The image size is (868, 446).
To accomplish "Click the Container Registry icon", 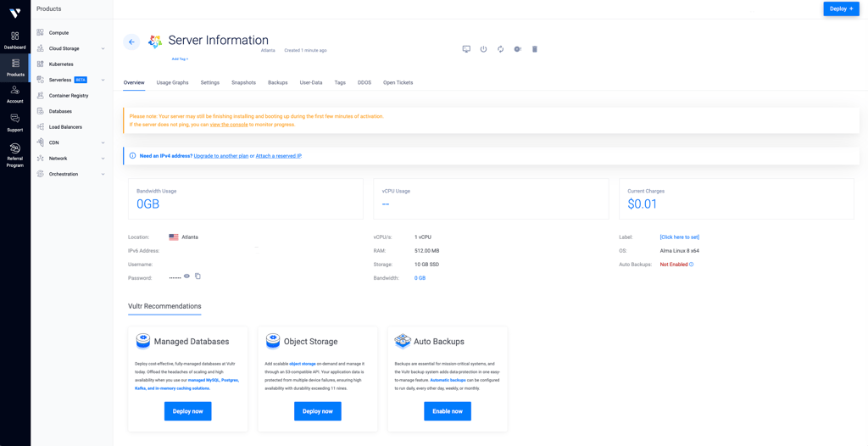I will (41, 95).
